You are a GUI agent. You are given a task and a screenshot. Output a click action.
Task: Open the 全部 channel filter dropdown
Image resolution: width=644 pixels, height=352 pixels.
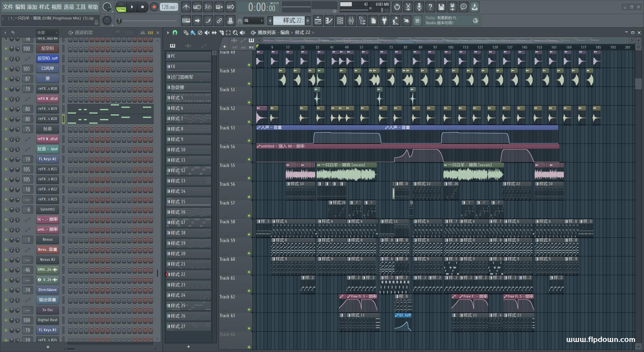tap(47, 33)
